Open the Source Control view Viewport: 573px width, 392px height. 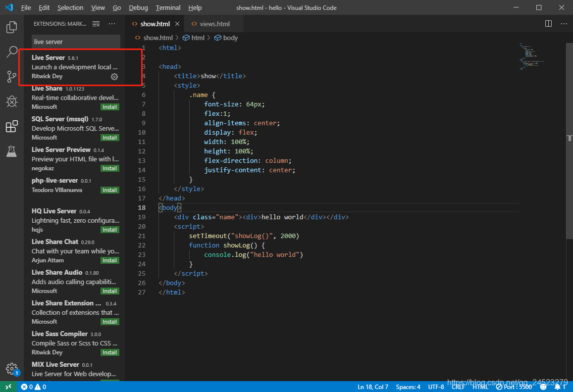(x=11, y=77)
